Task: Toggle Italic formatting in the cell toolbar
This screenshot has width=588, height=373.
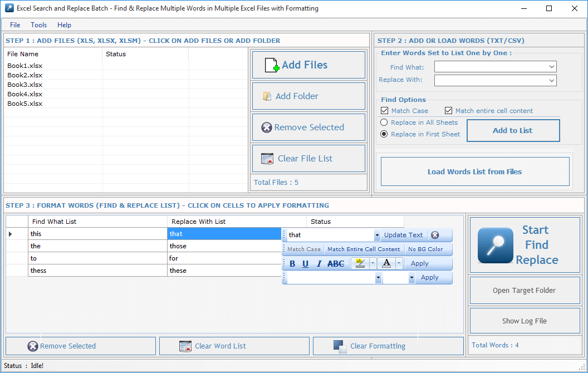Action: pyautogui.click(x=318, y=263)
